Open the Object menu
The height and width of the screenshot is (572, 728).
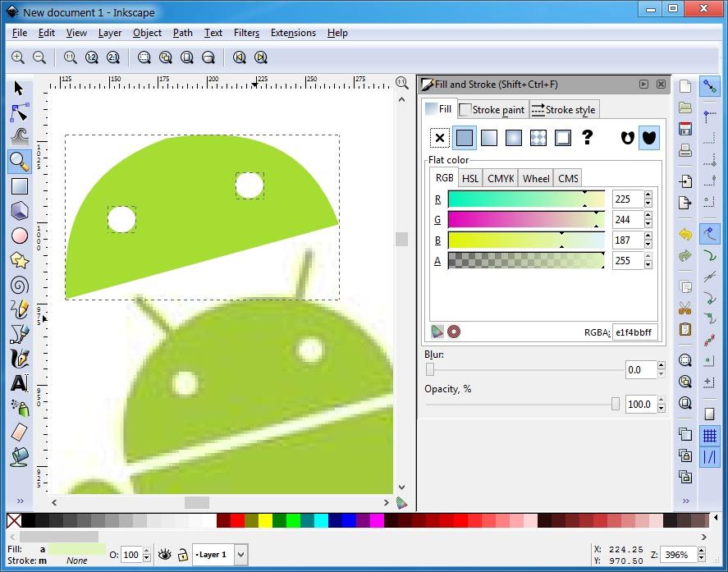click(147, 33)
